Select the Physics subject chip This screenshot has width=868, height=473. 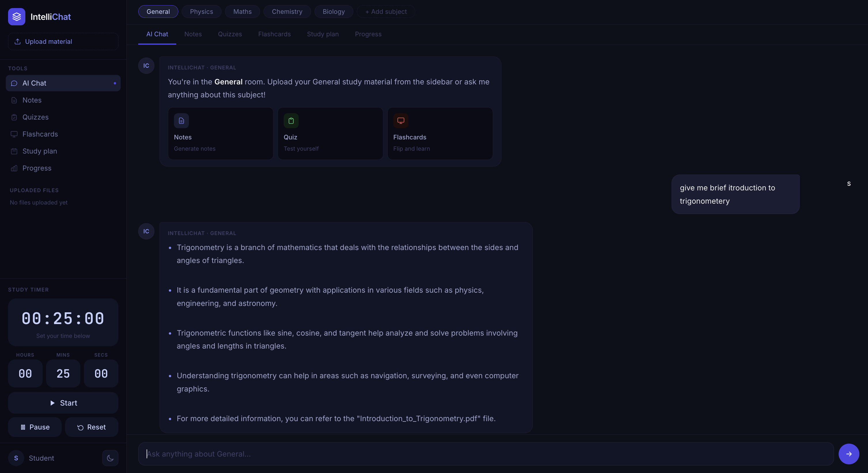[x=201, y=12]
